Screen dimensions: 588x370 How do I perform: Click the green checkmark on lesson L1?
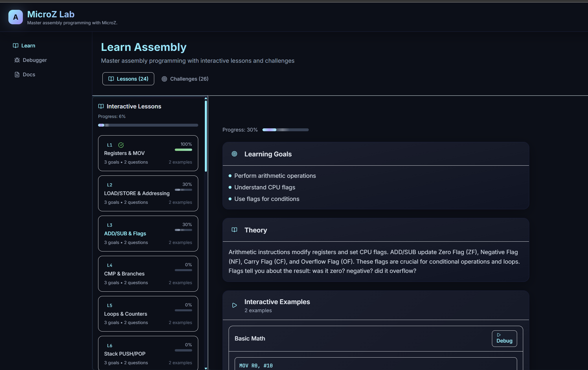(x=121, y=145)
